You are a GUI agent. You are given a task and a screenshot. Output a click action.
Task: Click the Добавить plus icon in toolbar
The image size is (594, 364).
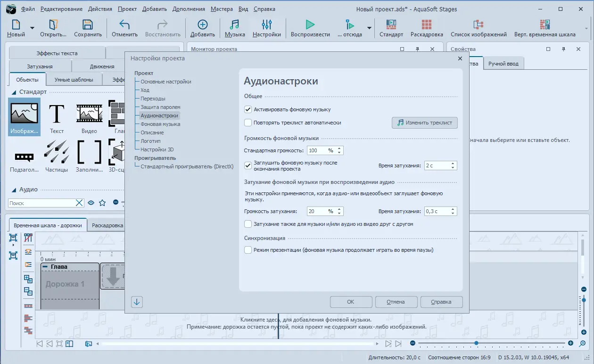(203, 25)
